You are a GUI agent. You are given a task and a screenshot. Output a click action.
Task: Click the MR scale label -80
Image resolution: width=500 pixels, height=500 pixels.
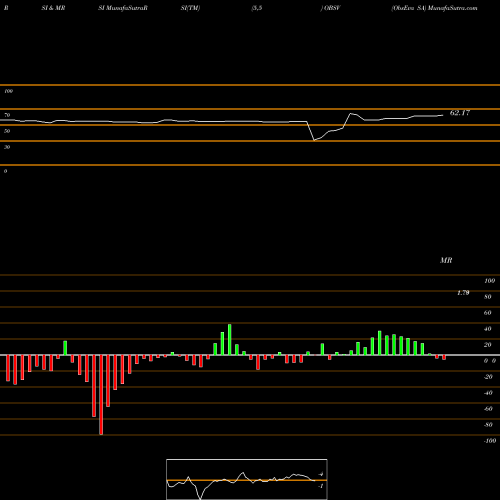(488, 425)
